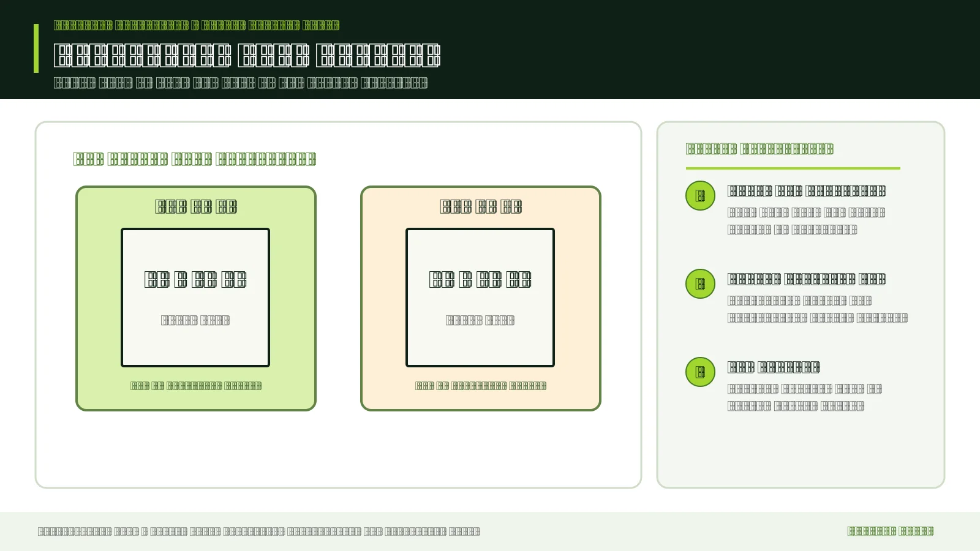This screenshot has width=980, height=551.
Task: Click the inner white box inside the cream card
Action: [480, 298]
